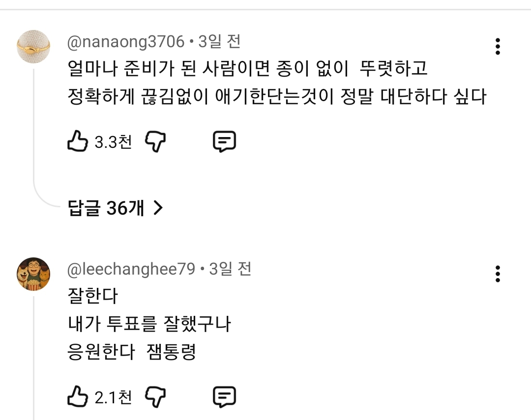Open the three-dot menu on @leechanghee79's comment
Screen dimensions: 531x420
point(499,274)
